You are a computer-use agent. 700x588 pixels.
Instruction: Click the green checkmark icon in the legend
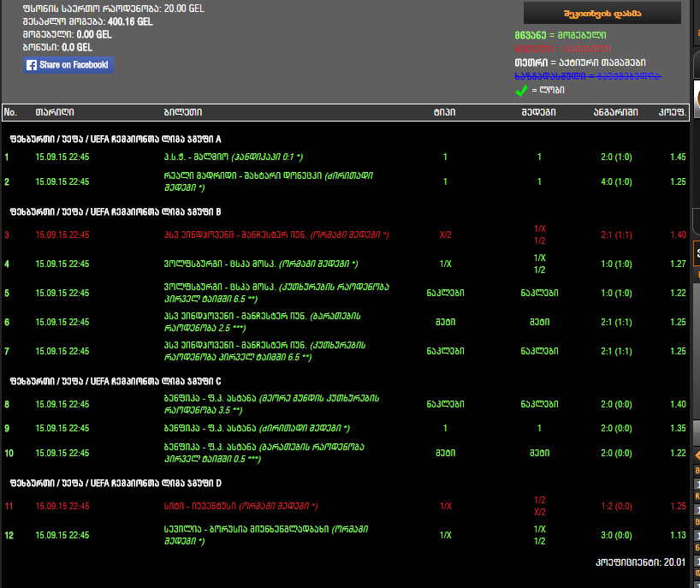520,90
